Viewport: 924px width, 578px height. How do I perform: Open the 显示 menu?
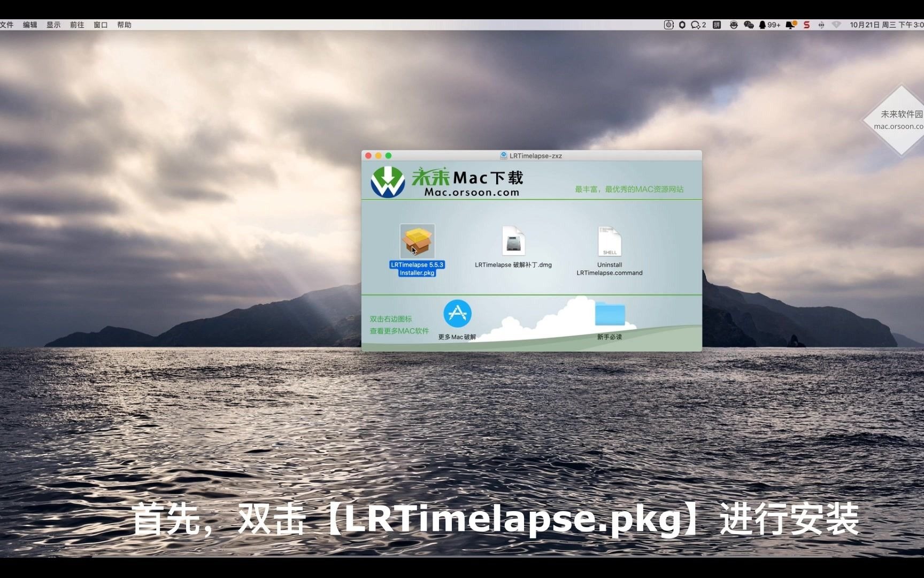[x=53, y=25]
